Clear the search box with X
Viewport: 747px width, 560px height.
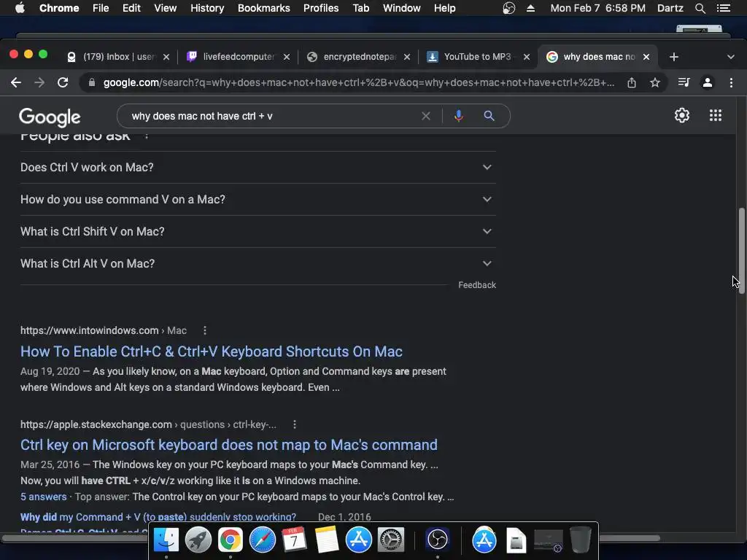pyautogui.click(x=426, y=116)
